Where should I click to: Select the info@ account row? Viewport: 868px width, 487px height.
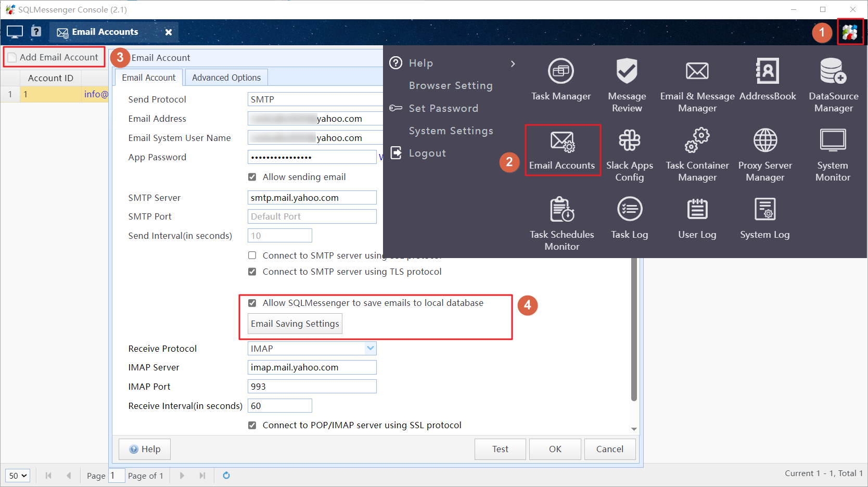click(54, 94)
